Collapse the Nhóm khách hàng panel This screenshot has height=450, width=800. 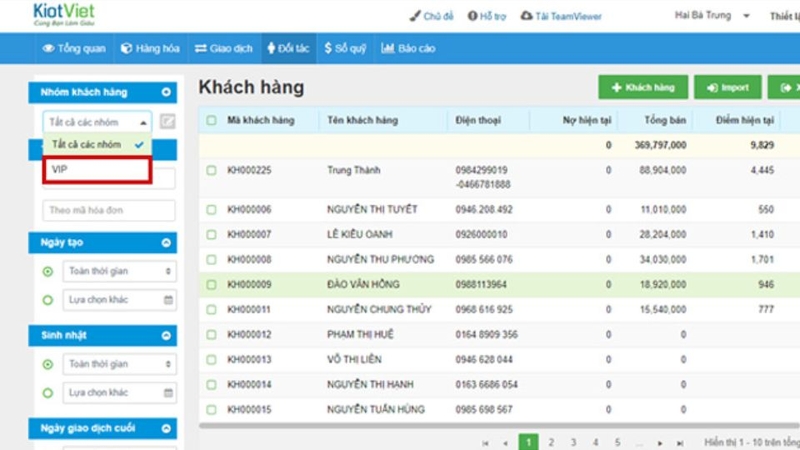(166, 92)
